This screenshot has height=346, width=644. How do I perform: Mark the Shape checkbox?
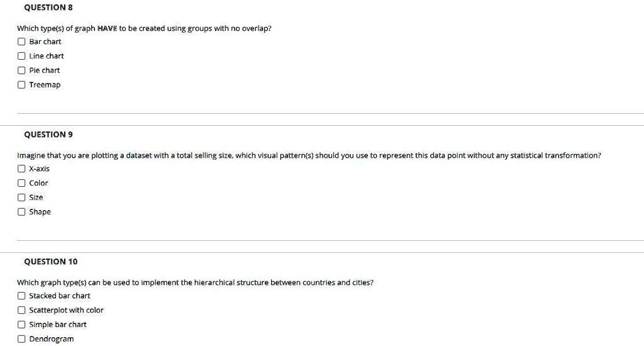point(21,211)
